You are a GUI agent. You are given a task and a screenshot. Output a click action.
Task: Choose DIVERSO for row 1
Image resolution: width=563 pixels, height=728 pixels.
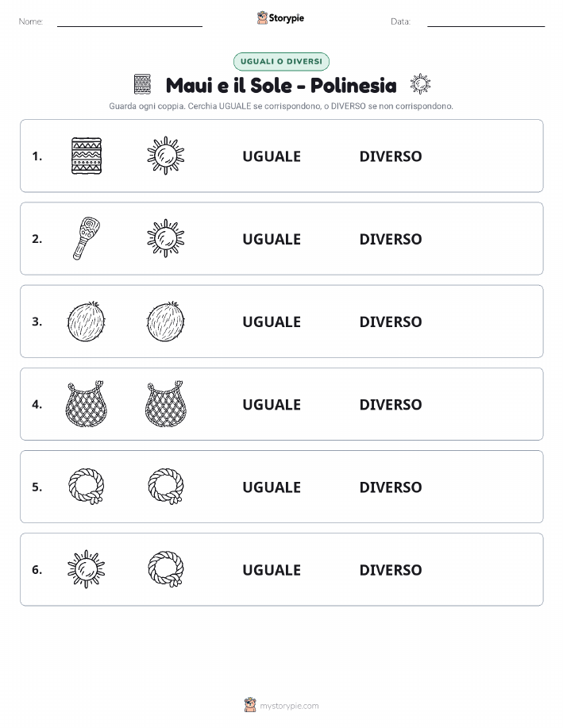coord(391,156)
